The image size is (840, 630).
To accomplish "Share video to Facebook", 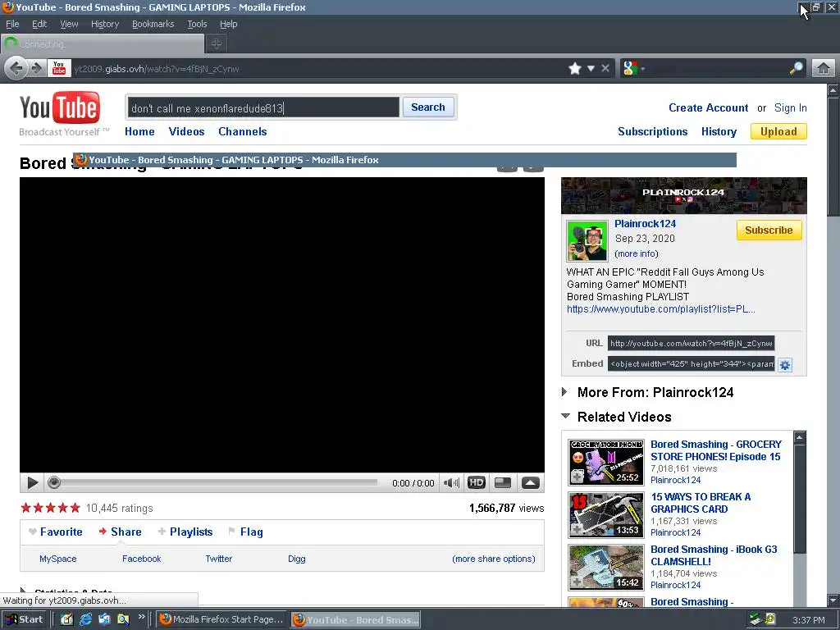I will (x=141, y=559).
